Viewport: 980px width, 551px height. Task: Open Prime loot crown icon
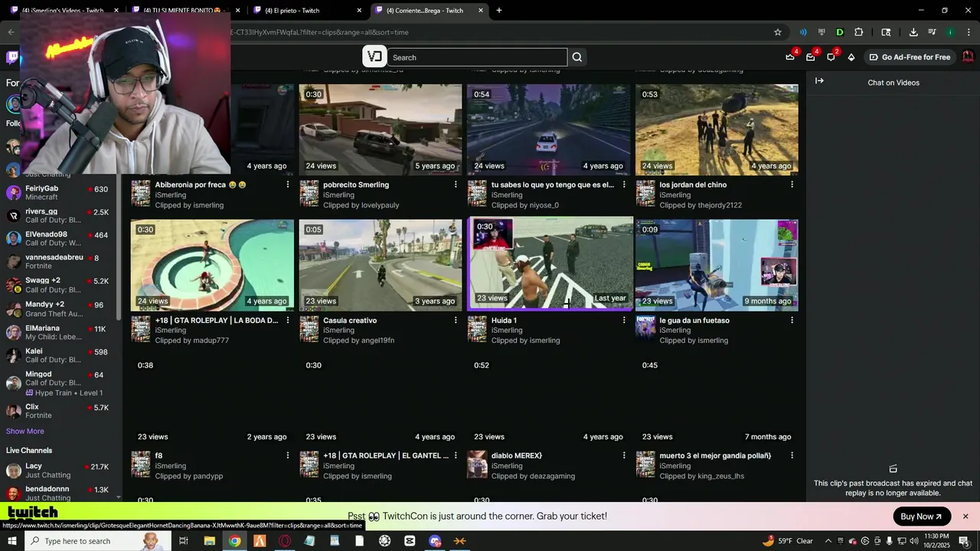pyautogui.click(x=790, y=57)
